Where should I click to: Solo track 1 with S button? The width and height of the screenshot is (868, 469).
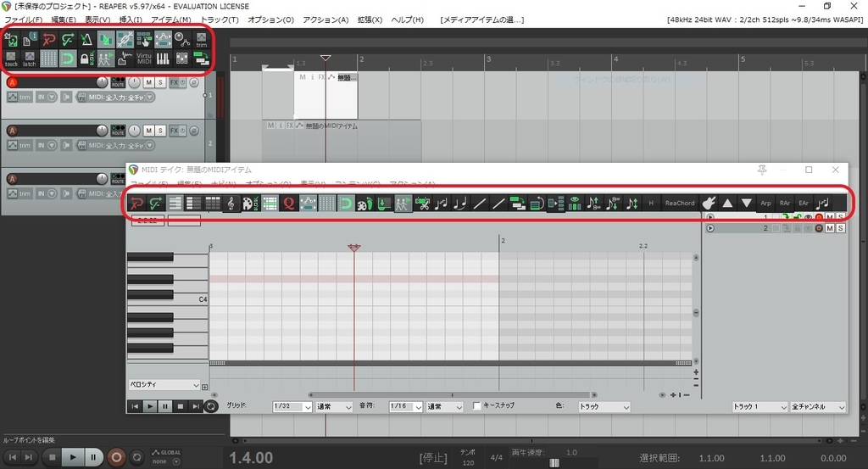pos(160,82)
